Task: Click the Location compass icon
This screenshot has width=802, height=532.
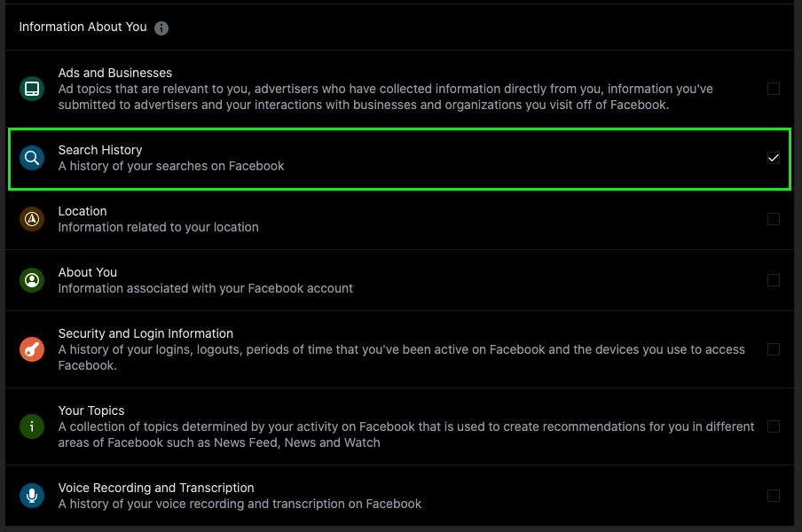Action: point(32,219)
